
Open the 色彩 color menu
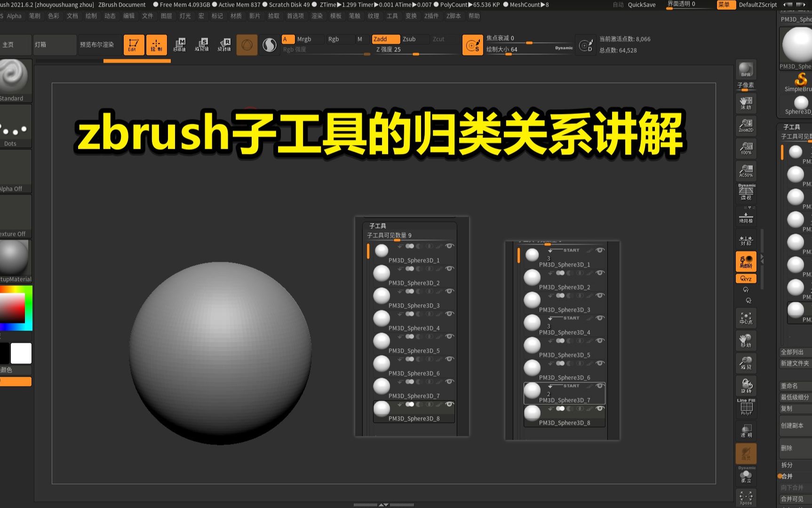tap(54, 16)
